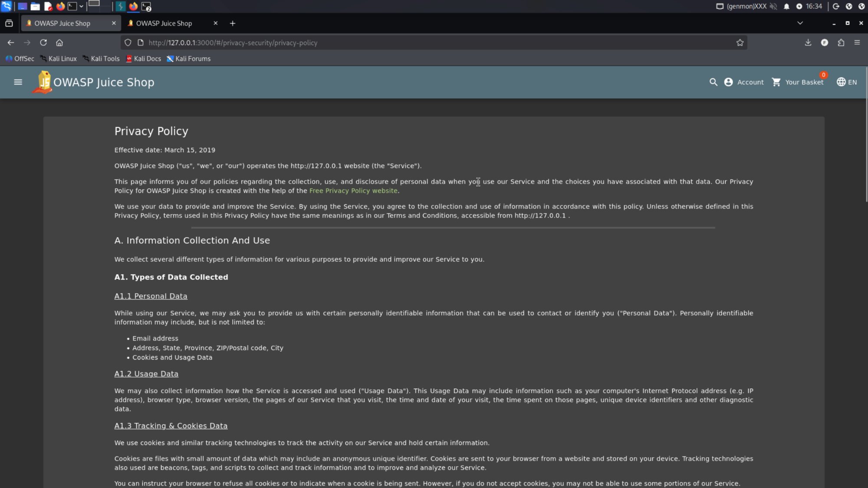Open a new browser tab
The height and width of the screenshot is (488, 868).
[x=233, y=23]
